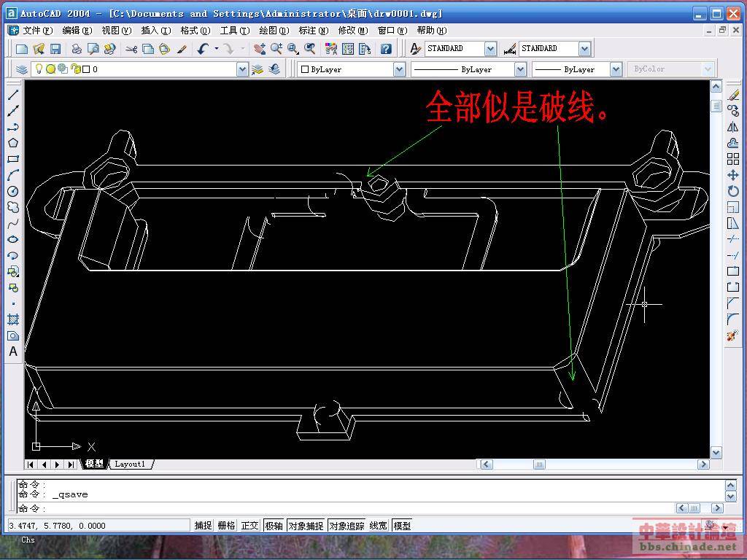
Task: Switch to the Layout1 tab
Action: (x=131, y=464)
